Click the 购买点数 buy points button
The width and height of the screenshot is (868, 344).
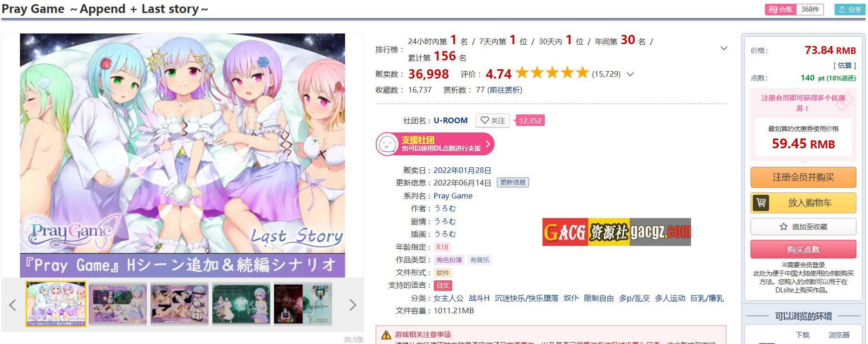(803, 249)
